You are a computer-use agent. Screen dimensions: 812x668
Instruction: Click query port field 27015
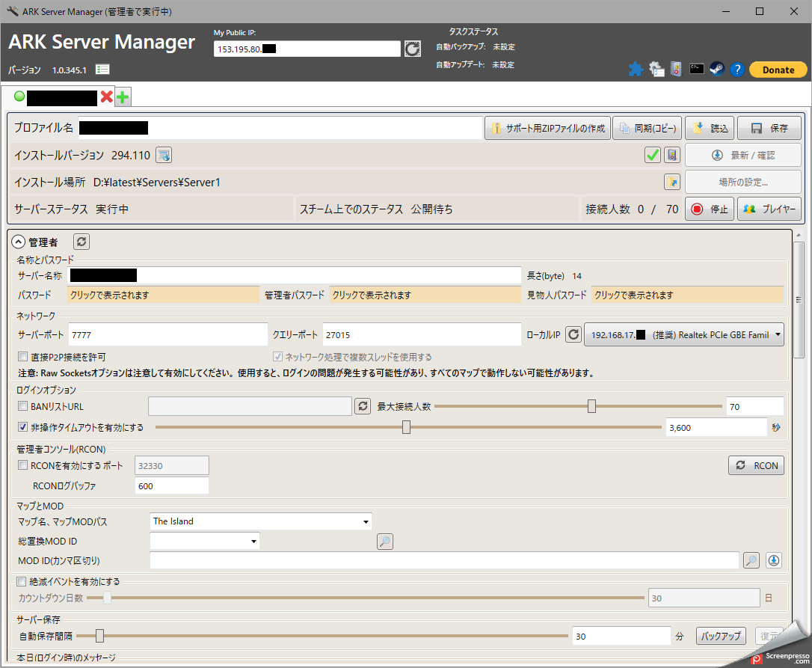click(x=422, y=335)
